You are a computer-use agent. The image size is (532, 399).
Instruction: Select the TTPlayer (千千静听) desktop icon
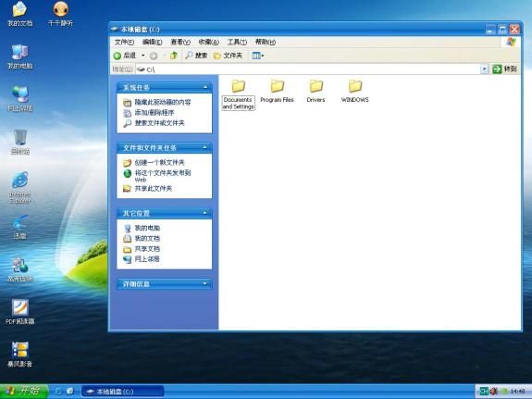[60, 14]
